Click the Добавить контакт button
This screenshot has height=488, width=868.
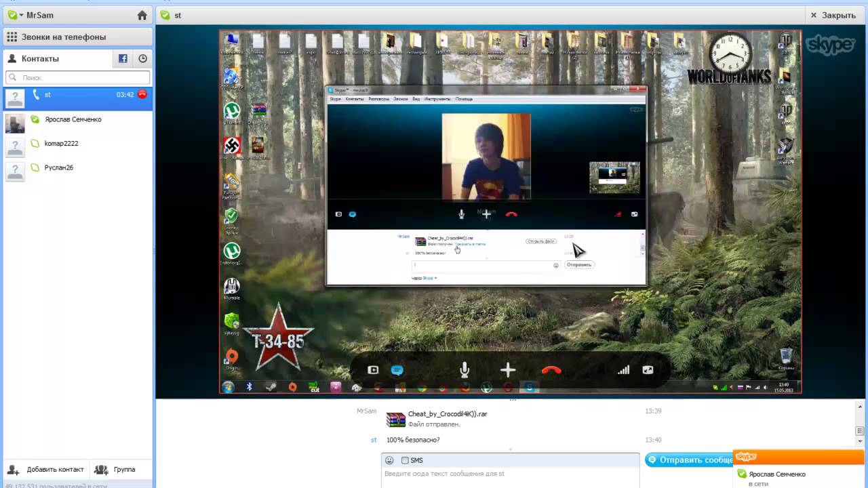pos(45,469)
